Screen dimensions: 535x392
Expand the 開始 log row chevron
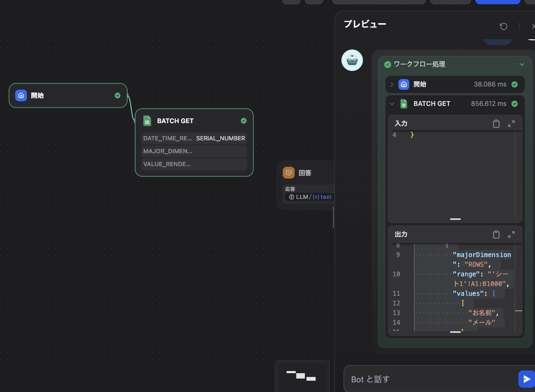[392, 84]
